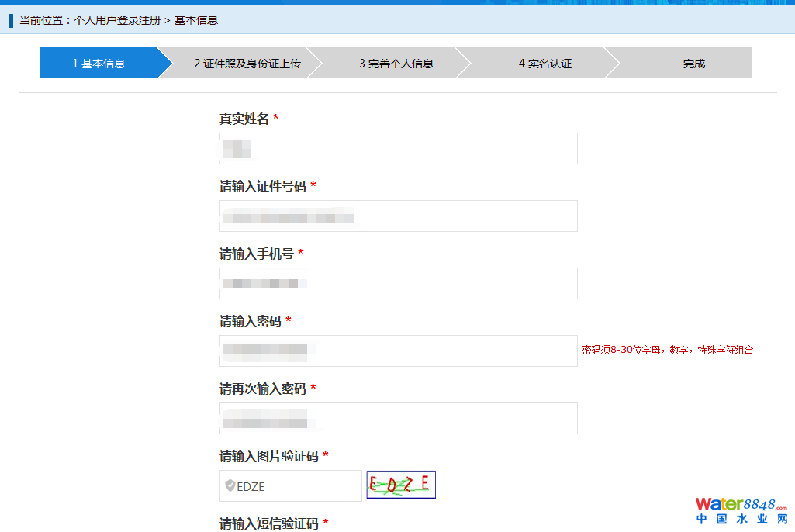This screenshot has width=795, height=532.
Task: Click the red password requirement hint
Action: pyautogui.click(x=667, y=351)
